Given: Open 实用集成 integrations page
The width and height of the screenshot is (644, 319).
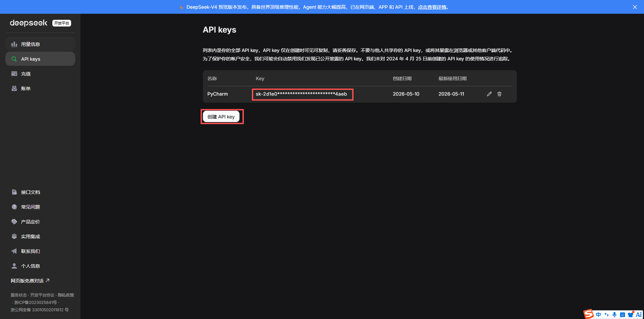Looking at the screenshot, I should pos(40,236).
